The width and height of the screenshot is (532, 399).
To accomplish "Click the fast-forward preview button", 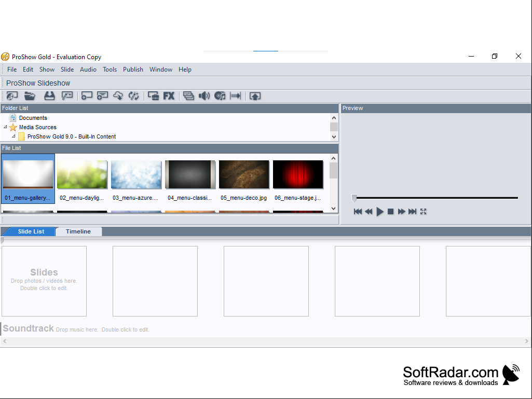I will [401, 212].
